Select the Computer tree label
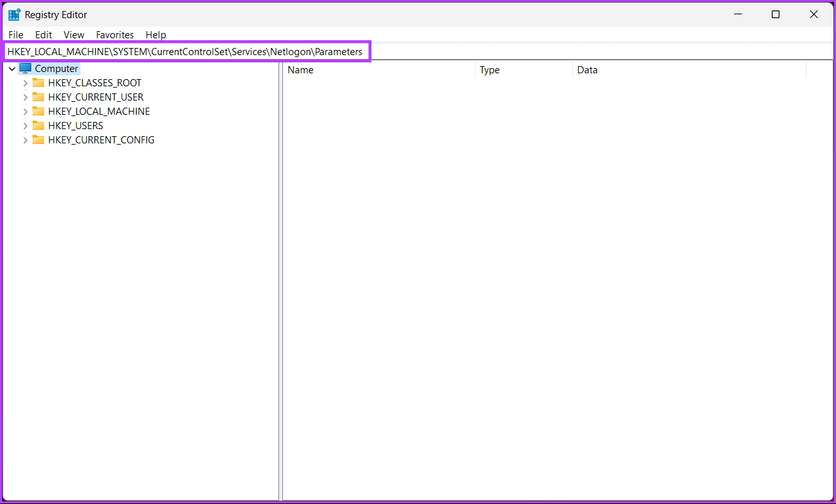Image resolution: width=836 pixels, height=504 pixels. point(56,69)
